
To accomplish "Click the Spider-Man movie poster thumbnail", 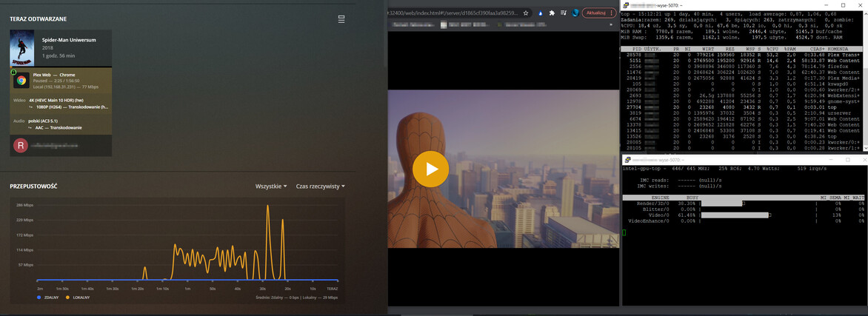I will click(21, 48).
